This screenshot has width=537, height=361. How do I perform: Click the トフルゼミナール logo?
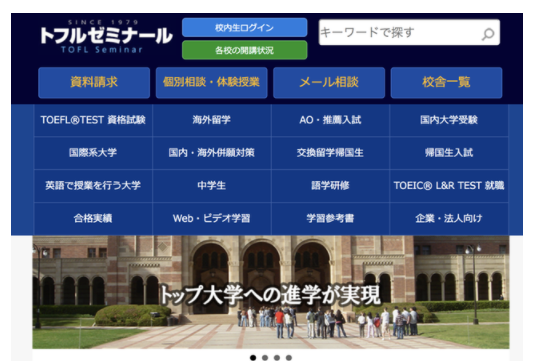[x=106, y=36]
